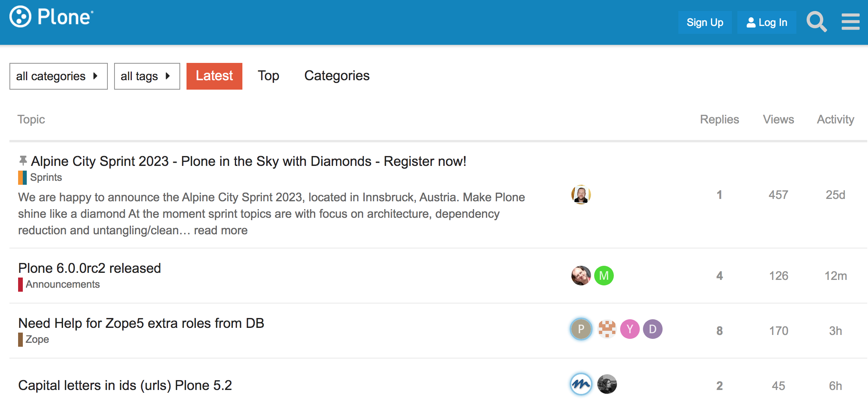Screen dimensions: 868x412
Task: Open Need Help for Zope5 topic
Action: coord(141,323)
